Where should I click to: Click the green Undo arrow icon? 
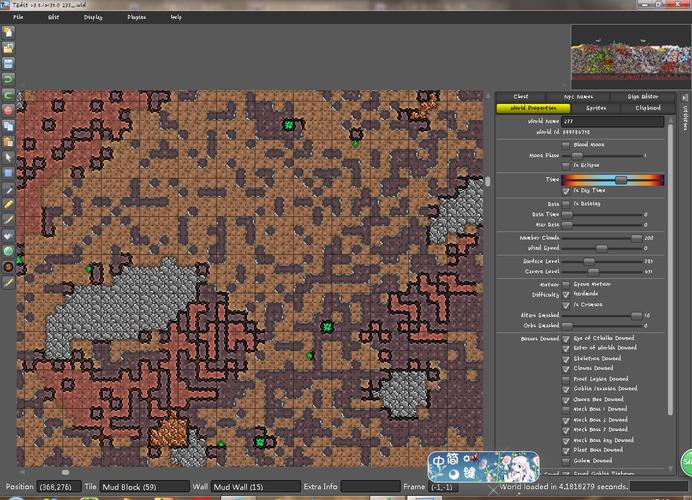(x=8, y=79)
